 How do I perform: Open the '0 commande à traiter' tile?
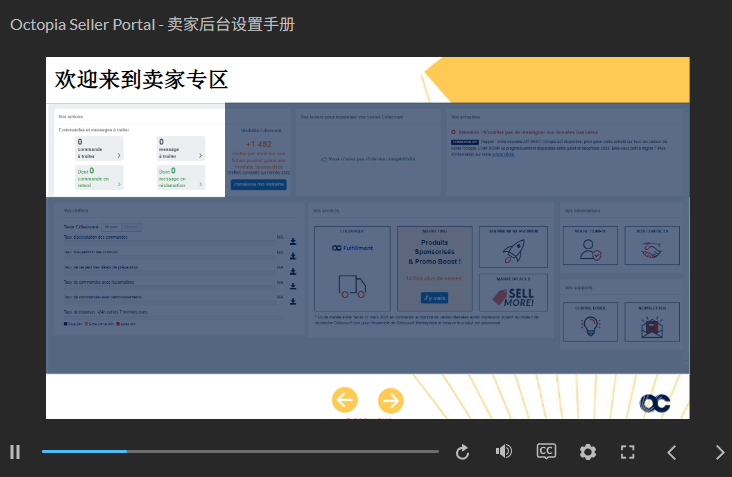pyautogui.click(x=99, y=148)
